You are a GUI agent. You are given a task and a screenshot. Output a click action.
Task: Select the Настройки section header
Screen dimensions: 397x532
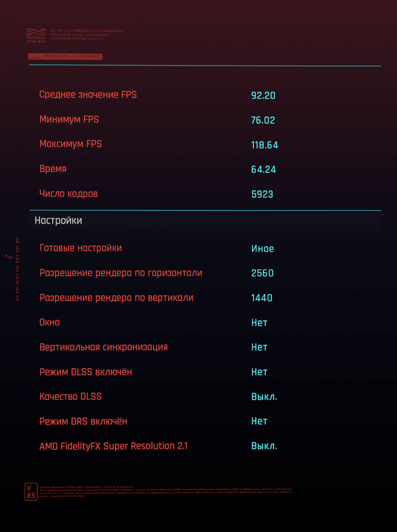58,221
